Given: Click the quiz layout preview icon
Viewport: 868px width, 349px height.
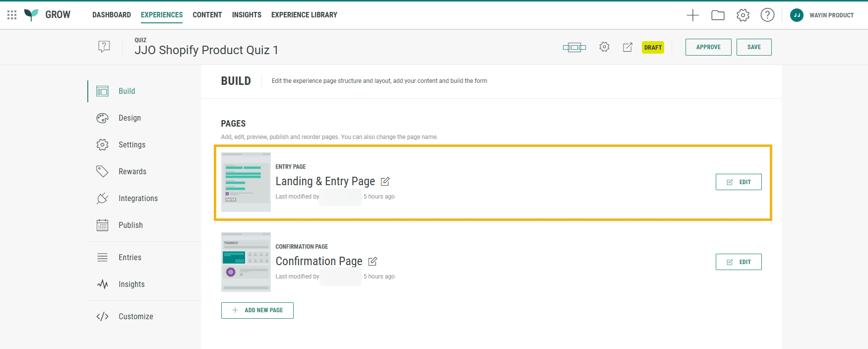Looking at the screenshot, I should tap(574, 47).
